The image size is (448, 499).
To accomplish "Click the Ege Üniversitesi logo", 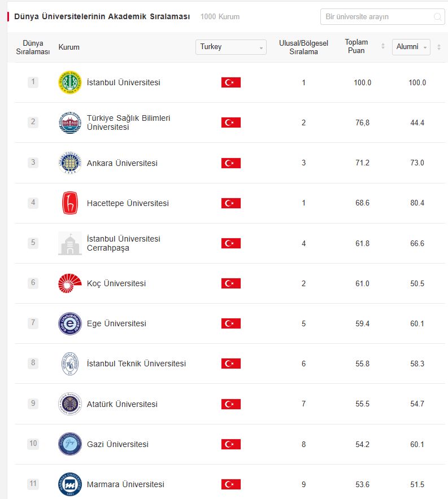I will point(70,323).
